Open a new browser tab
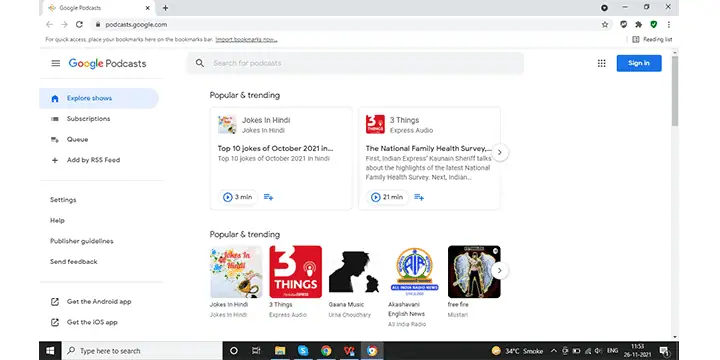Screen dimensions: 720x360 click(x=165, y=8)
